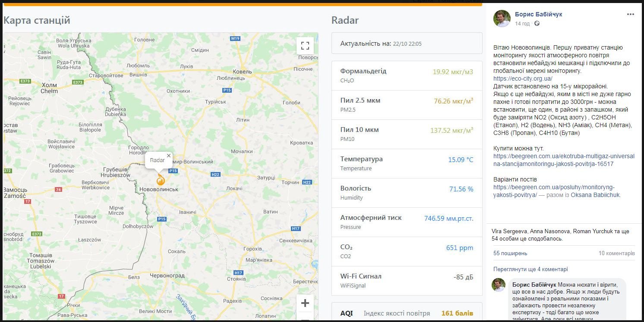Open post options three-dot menu
The height and width of the screenshot is (322, 644).
(631, 14)
